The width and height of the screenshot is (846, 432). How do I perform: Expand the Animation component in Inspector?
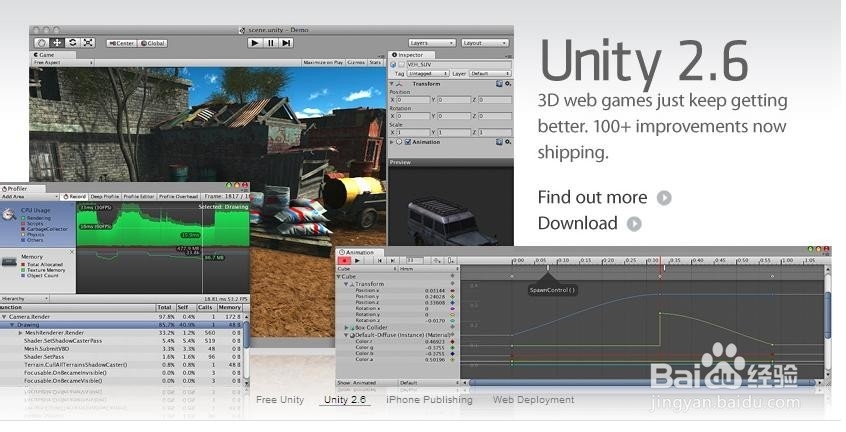[392, 142]
